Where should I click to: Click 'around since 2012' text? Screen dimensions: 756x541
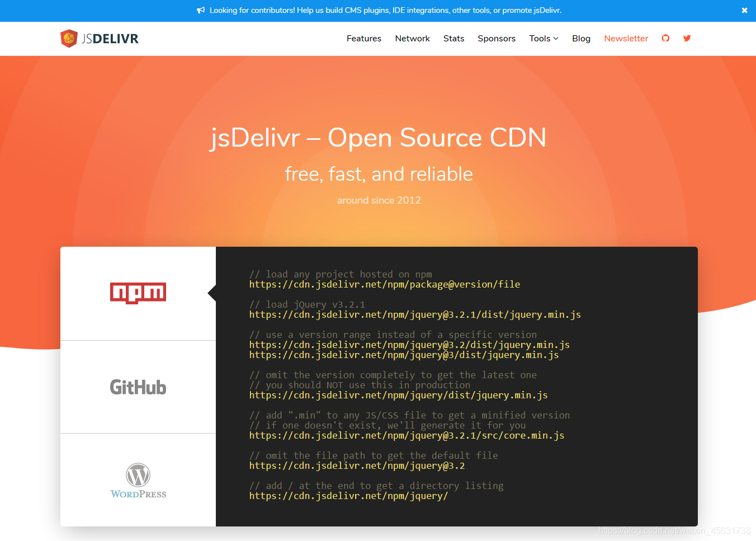coord(379,200)
